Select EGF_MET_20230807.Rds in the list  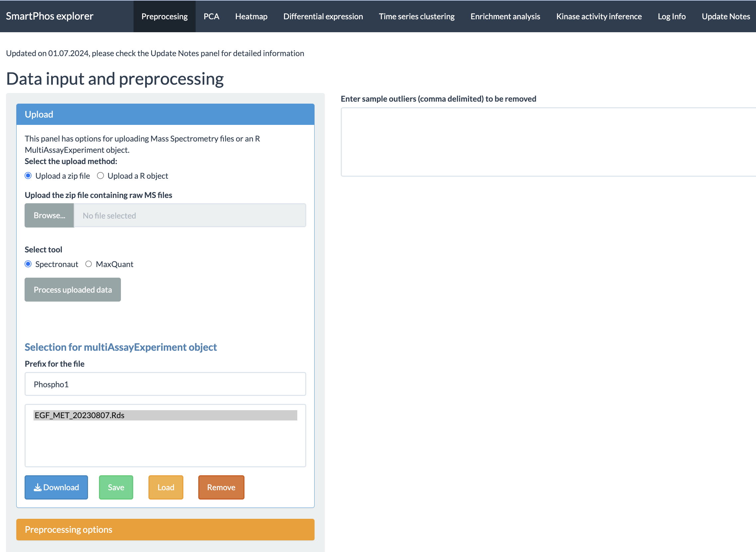pos(165,415)
